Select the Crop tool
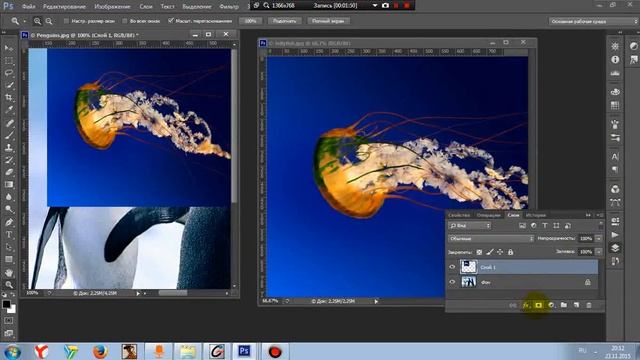Image resolution: width=640 pixels, height=360 pixels. pos(9,98)
